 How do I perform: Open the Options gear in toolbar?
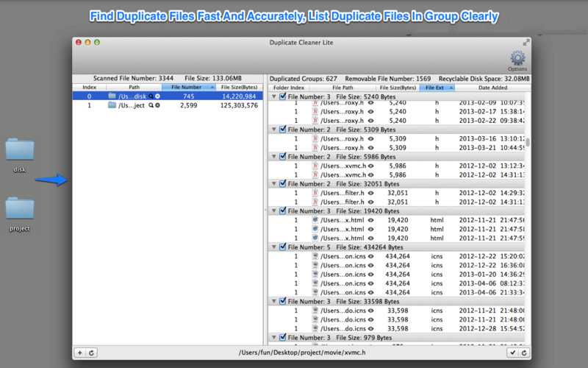(x=517, y=58)
